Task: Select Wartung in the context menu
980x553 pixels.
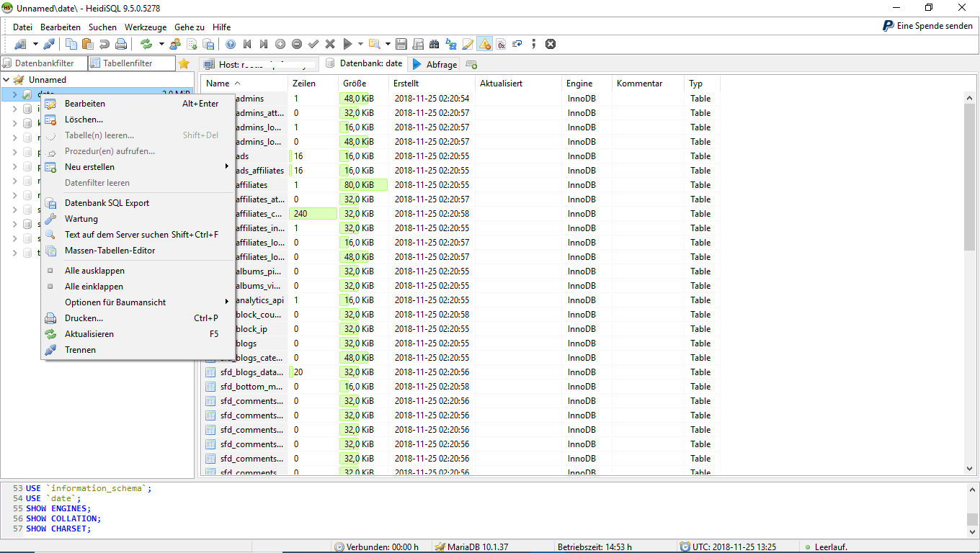Action: click(x=81, y=219)
